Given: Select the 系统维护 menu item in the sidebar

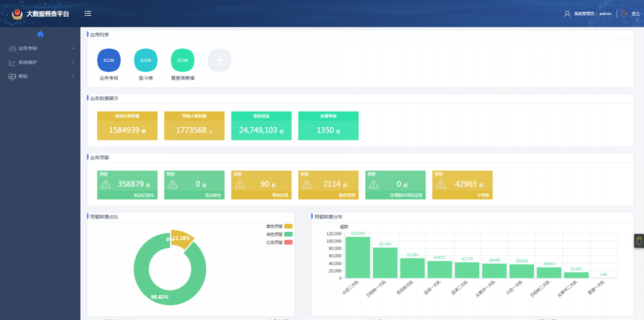Looking at the screenshot, I should click(x=27, y=63).
